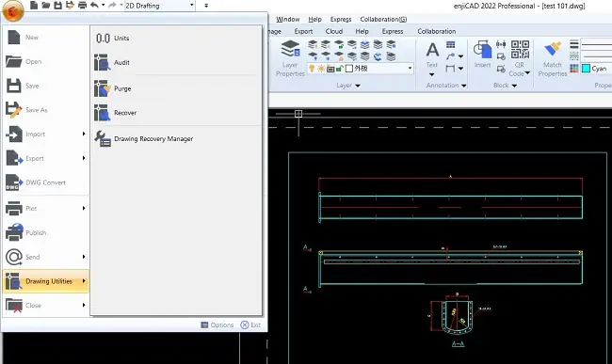Image resolution: width=612 pixels, height=364 pixels.
Task: Switch to the Collaboration ribbon tab
Action: click(x=436, y=31)
